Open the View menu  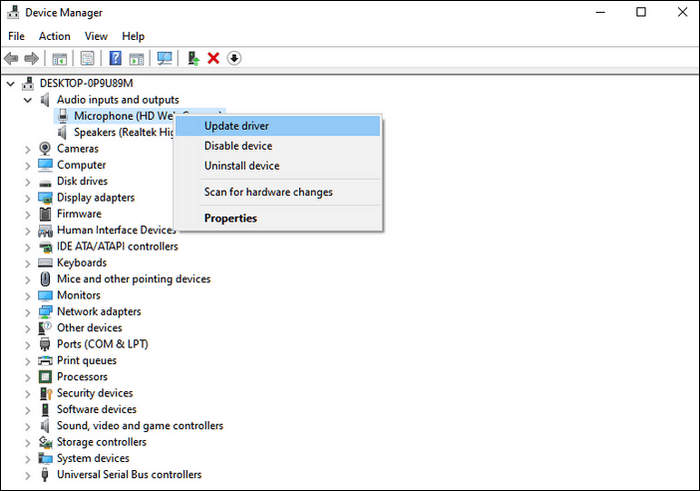click(96, 36)
